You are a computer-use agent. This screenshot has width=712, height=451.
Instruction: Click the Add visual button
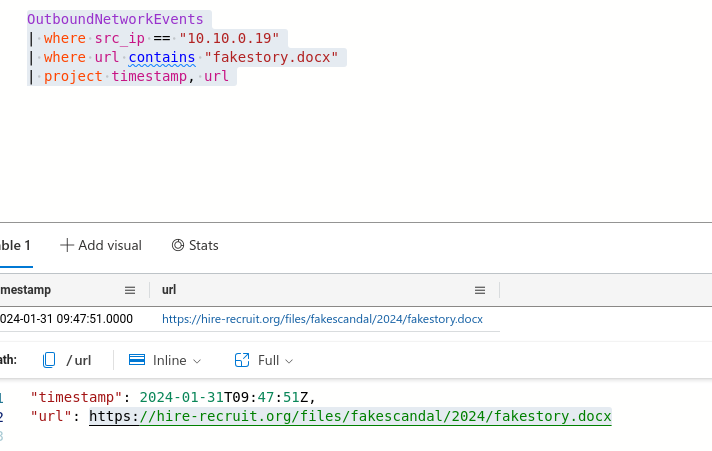pyautogui.click(x=101, y=245)
